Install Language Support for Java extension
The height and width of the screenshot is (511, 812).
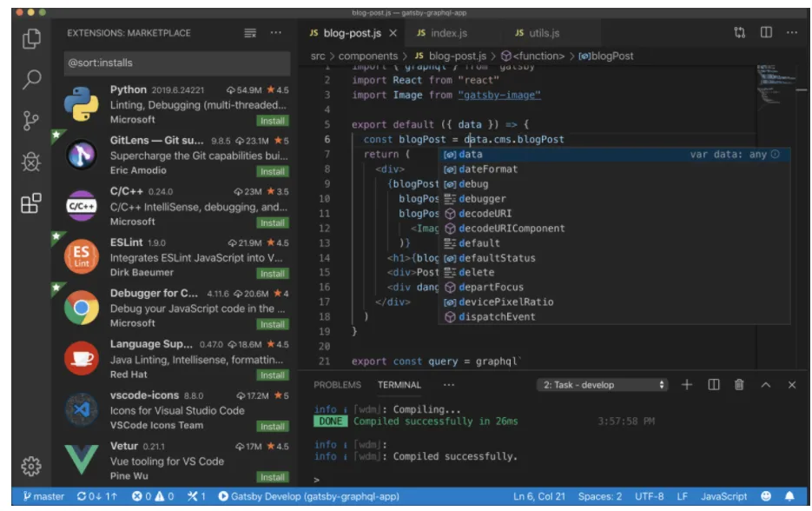(x=273, y=375)
